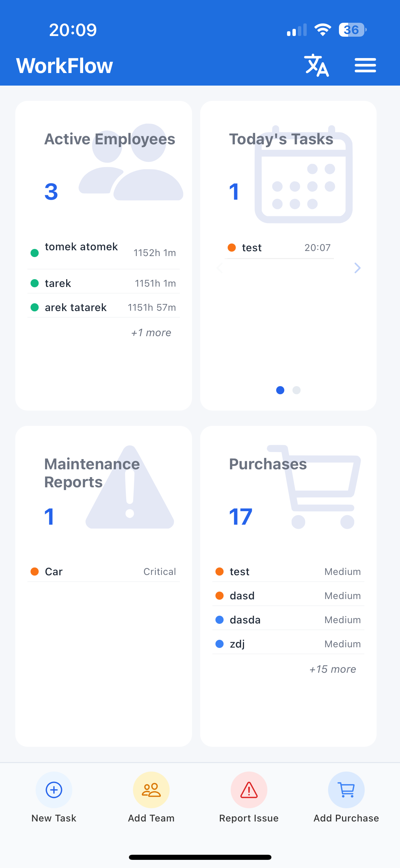Tap the Add Purchase cart icon
400x868 pixels.
pos(346,790)
